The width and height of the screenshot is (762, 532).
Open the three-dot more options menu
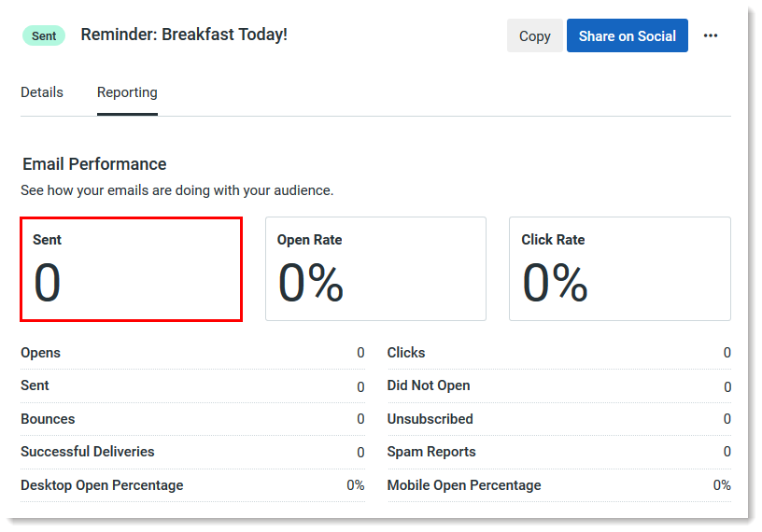[x=711, y=35]
